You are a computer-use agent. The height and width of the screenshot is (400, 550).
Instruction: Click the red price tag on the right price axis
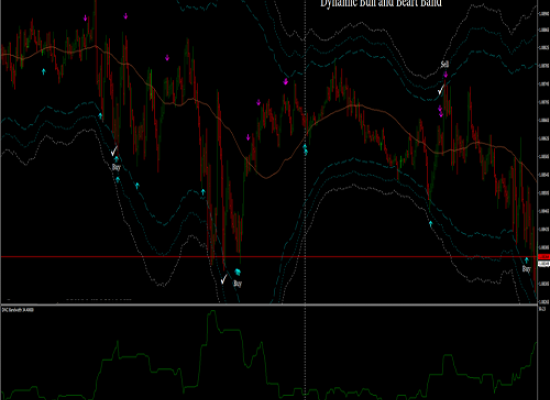coord(543,257)
